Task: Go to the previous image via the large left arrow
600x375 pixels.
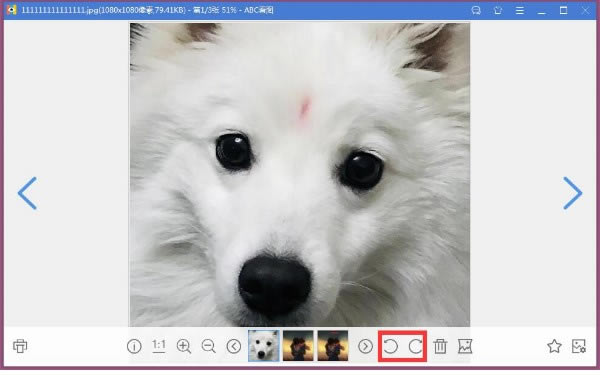Action: click(27, 193)
